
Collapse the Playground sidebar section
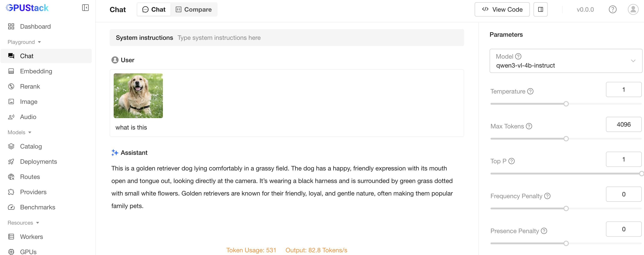click(x=39, y=42)
